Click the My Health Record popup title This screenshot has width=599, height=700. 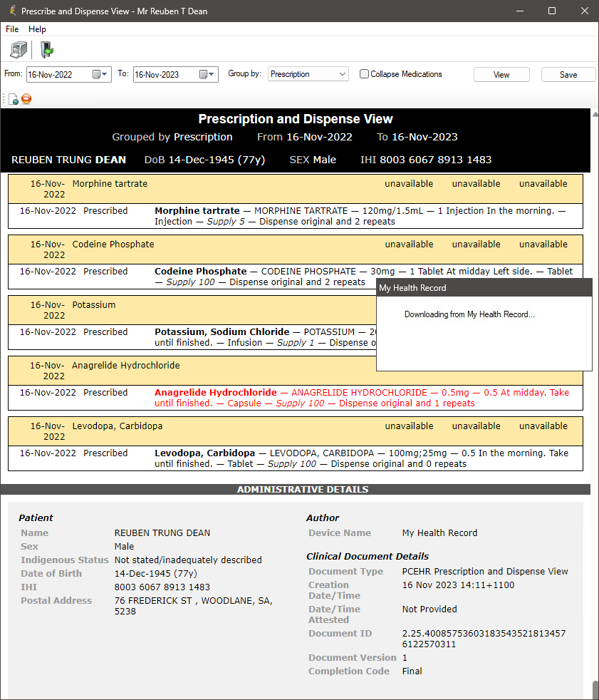(x=412, y=288)
